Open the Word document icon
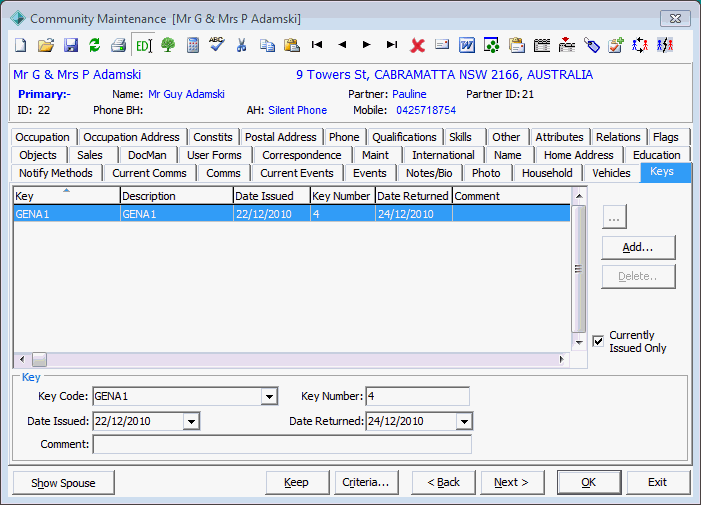 (467, 45)
